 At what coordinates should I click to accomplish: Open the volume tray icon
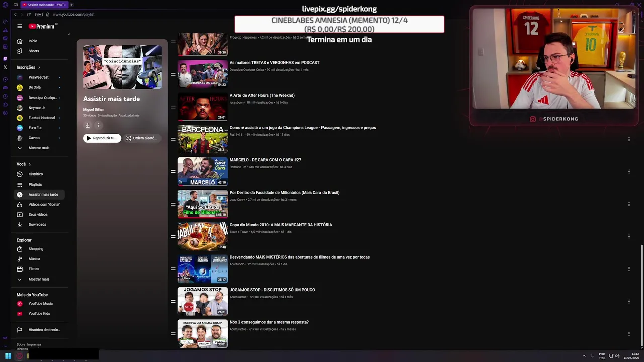coord(617,356)
